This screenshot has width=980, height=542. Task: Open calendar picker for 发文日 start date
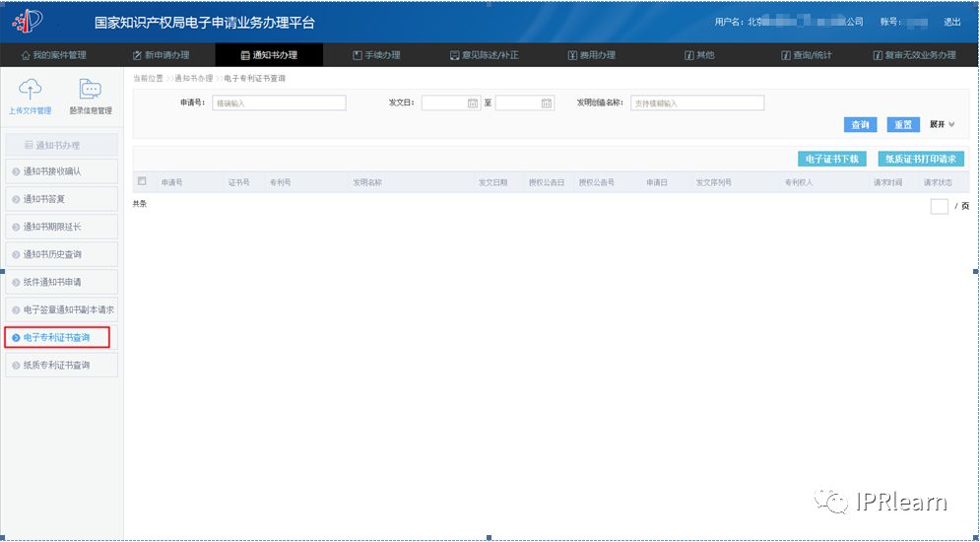click(x=473, y=103)
